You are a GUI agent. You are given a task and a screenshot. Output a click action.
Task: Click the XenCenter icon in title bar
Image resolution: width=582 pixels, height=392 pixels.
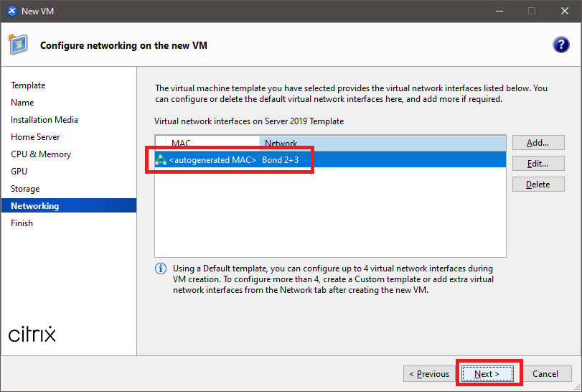tap(11, 11)
